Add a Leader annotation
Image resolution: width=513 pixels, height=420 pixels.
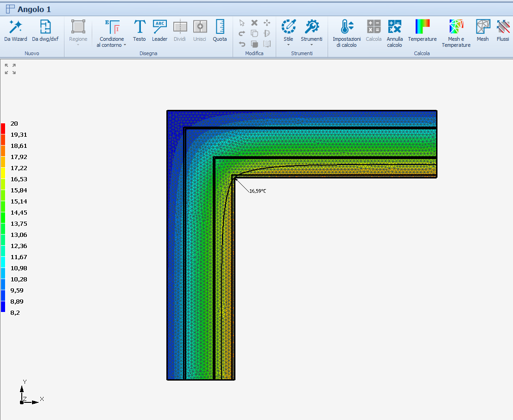tap(160, 31)
